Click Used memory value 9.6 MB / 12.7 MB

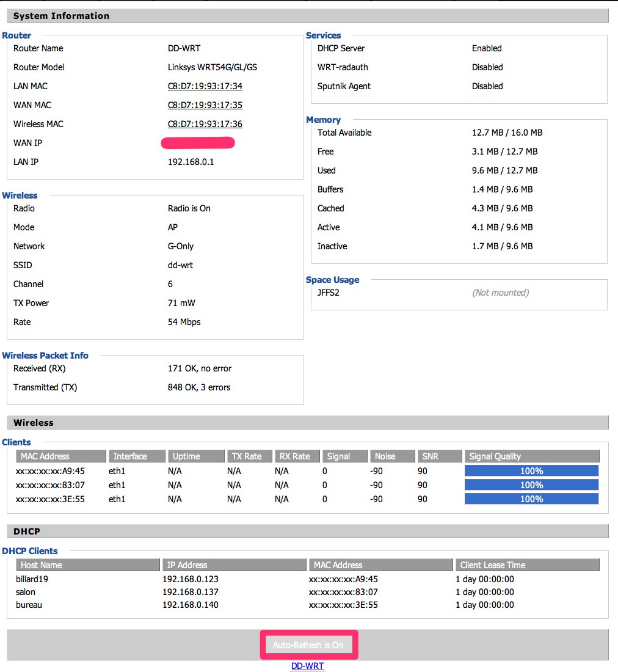click(x=504, y=170)
